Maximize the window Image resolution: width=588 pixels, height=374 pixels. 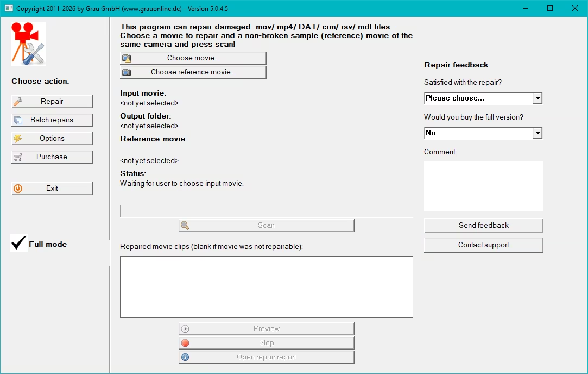tap(550, 8)
